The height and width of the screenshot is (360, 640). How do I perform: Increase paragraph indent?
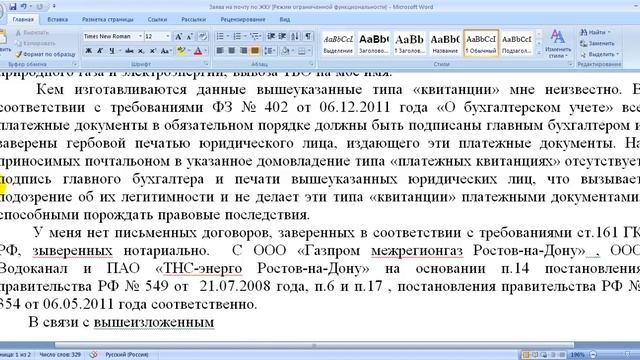click(282, 37)
